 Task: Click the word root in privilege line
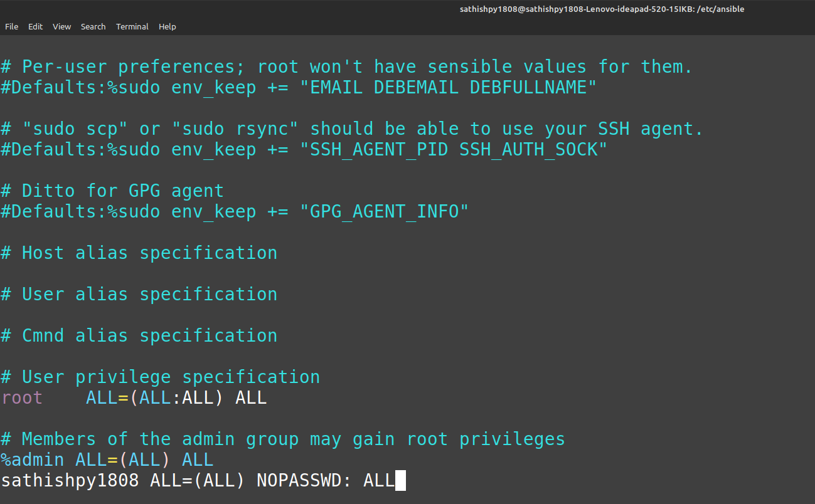coord(22,398)
